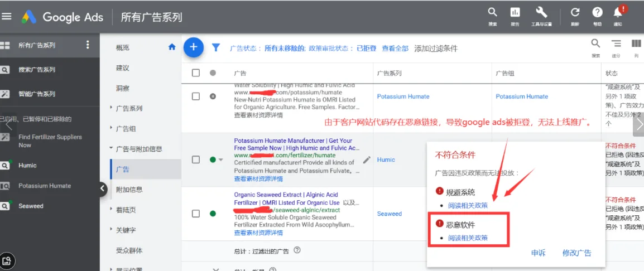The width and height of the screenshot is (644, 271).
Task: Open Humic campaign in sidebar
Action: 27,166
